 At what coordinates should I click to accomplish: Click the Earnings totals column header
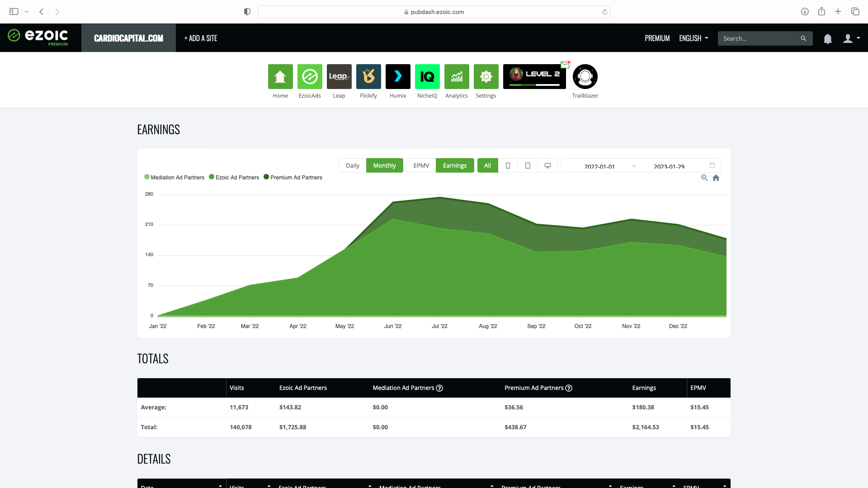(644, 388)
